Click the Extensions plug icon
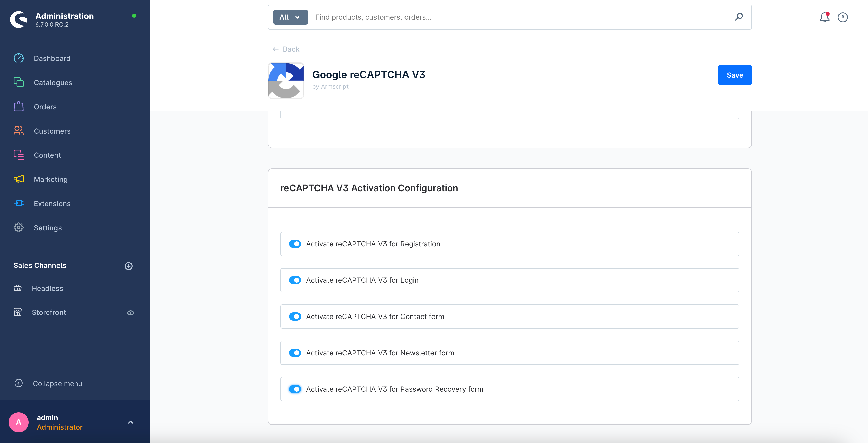868x443 pixels. click(x=18, y=203)
